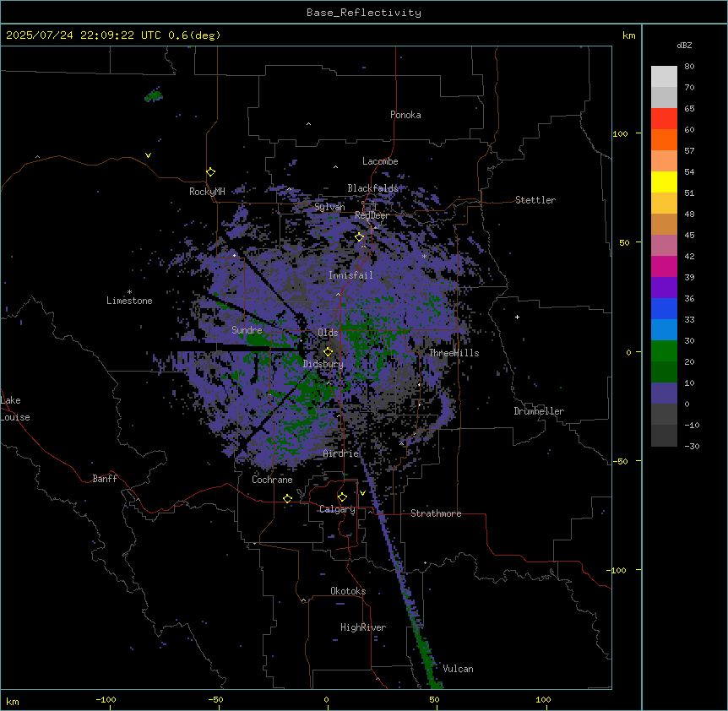Image resolution: width=728 pixels, height=711 pixels.
Task: Click the yellow diamond radar site marker near Didsbury
Action: point(328,351)
